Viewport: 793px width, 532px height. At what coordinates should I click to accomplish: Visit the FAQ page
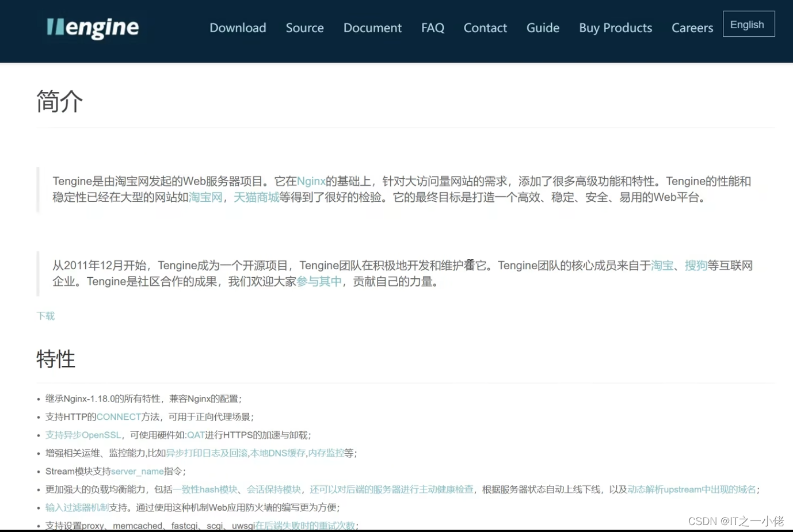point(432,28)
